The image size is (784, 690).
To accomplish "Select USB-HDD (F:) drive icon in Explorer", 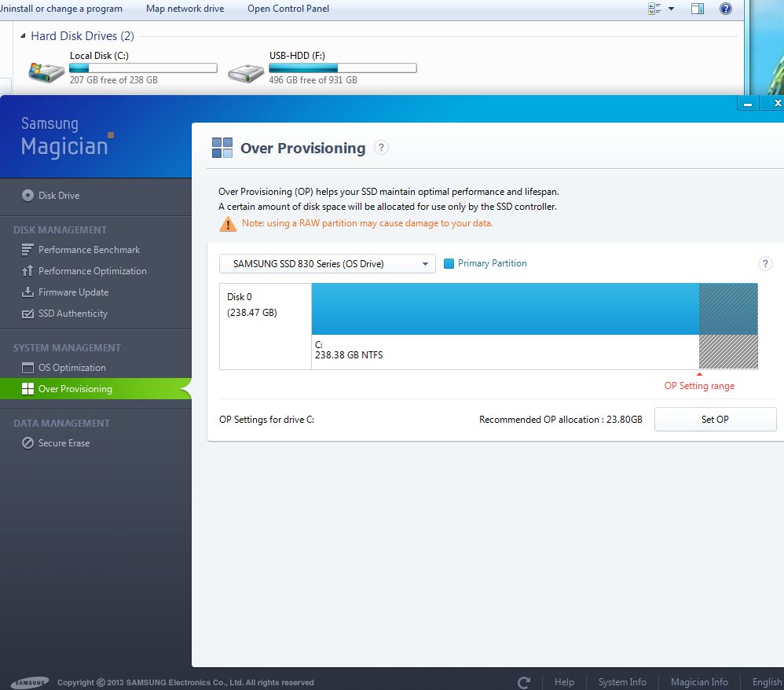I will click(246, 72).
